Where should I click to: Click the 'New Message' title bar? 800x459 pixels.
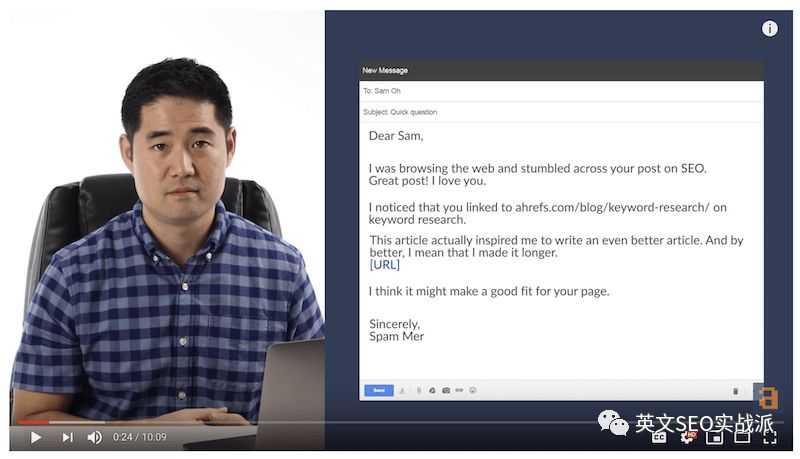(x=561, y=70)
